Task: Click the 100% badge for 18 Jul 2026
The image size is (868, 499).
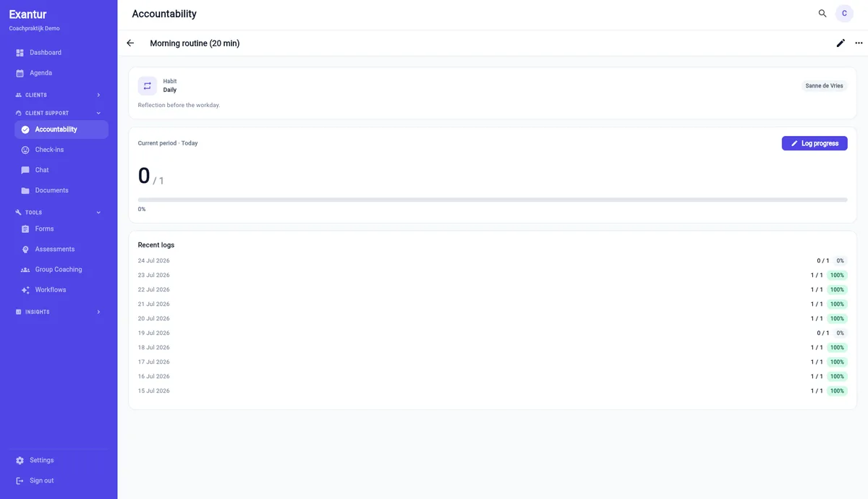Action: point(838,347)
